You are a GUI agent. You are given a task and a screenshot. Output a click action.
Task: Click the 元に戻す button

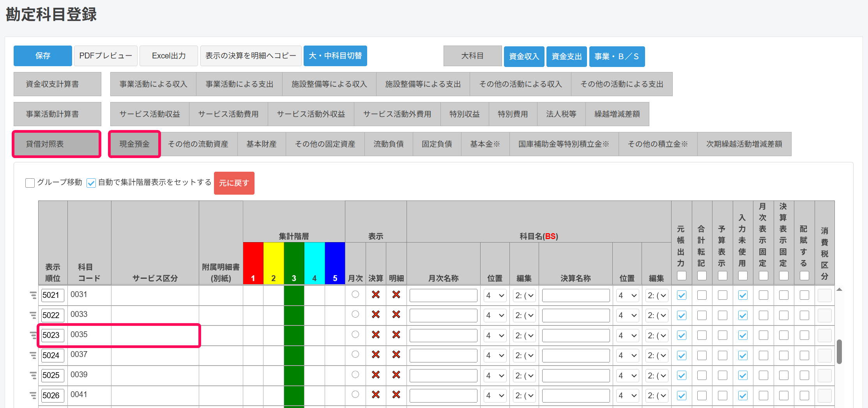click(234, 183)
